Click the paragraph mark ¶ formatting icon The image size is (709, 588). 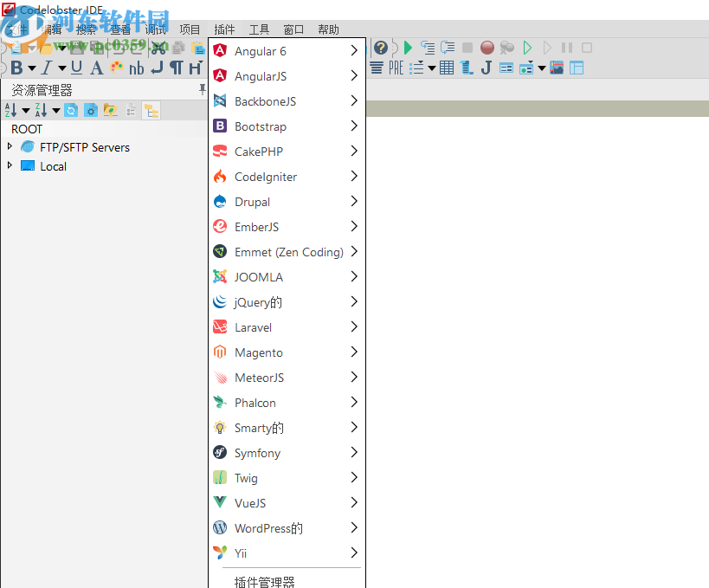pyautogui.click(x=176, y=68)
